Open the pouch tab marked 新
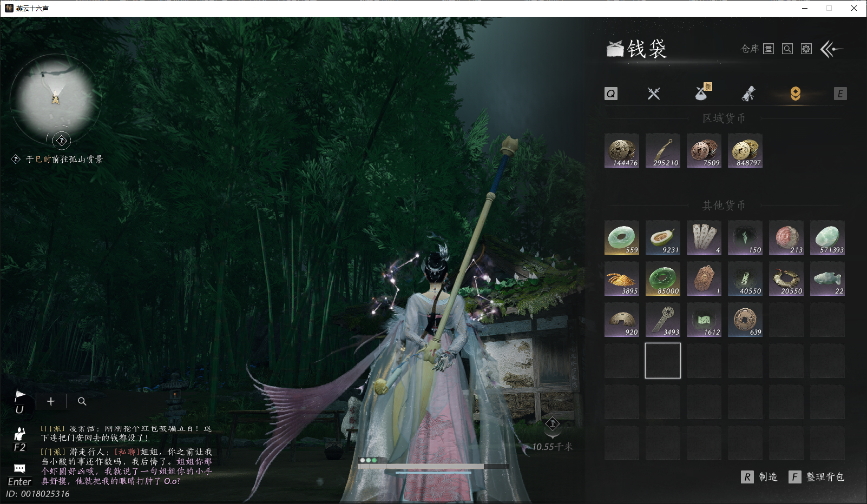Screen dimensions: 867x504 pos(702,92)
